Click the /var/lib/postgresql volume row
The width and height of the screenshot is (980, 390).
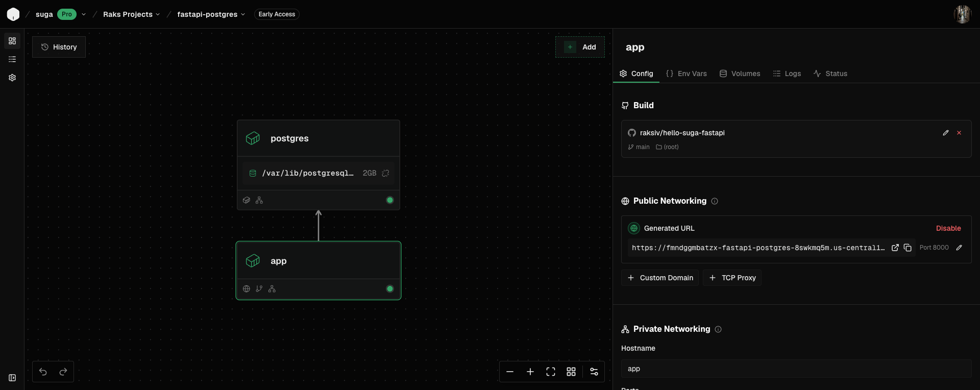point(318,173)
